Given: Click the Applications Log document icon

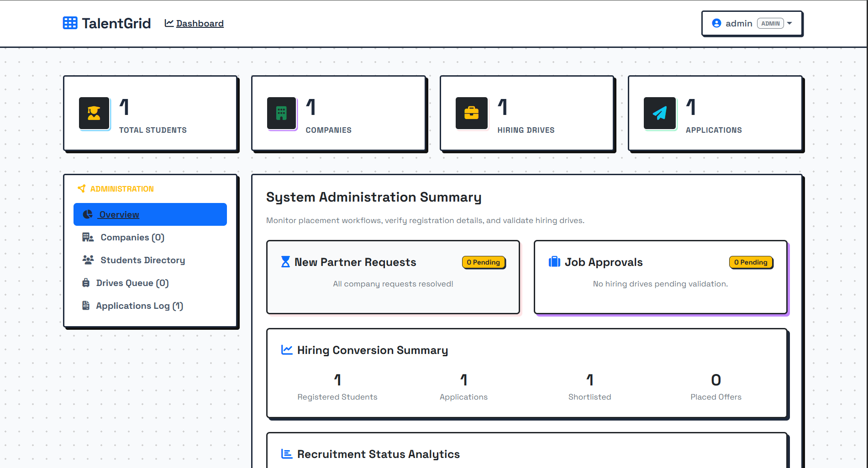Looking at the screenshot, I should click(86, 306).
